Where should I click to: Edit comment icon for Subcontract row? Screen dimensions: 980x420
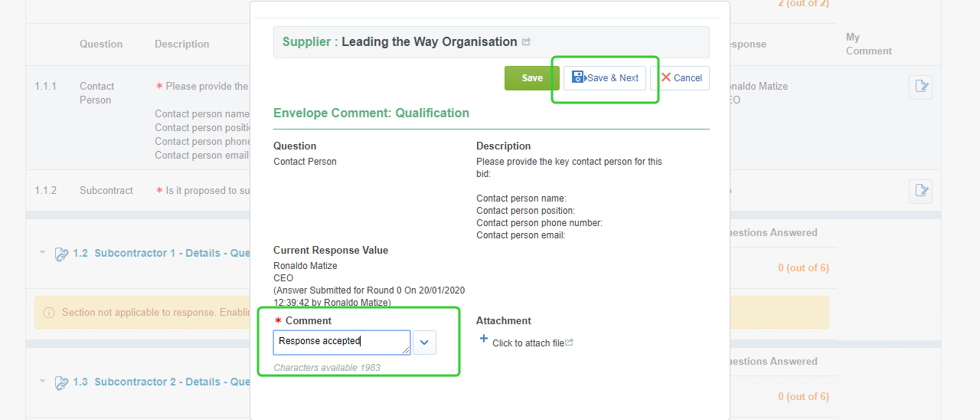pos(920,192)
